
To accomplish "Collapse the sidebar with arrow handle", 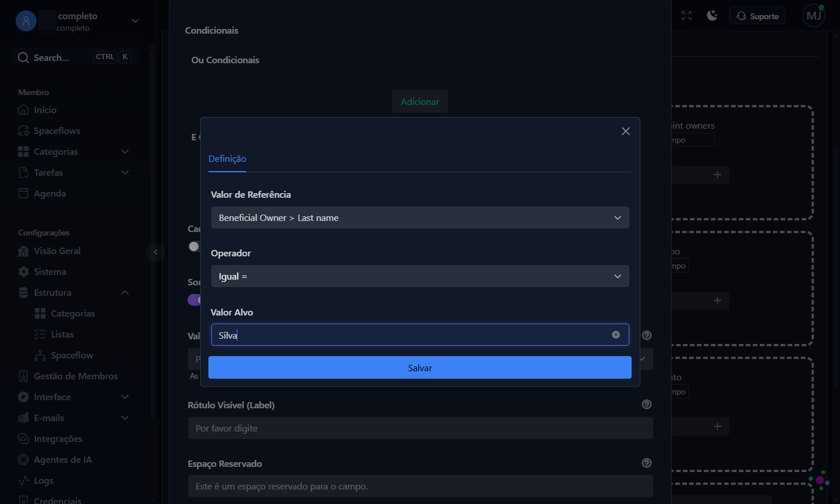I will (x=155, y=252).
